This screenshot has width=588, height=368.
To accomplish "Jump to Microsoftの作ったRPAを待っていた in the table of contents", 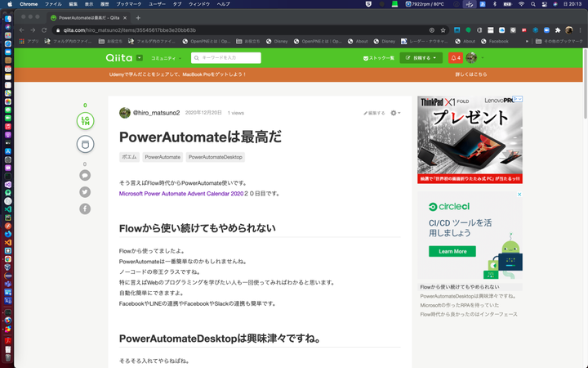I will pos(459,305).
